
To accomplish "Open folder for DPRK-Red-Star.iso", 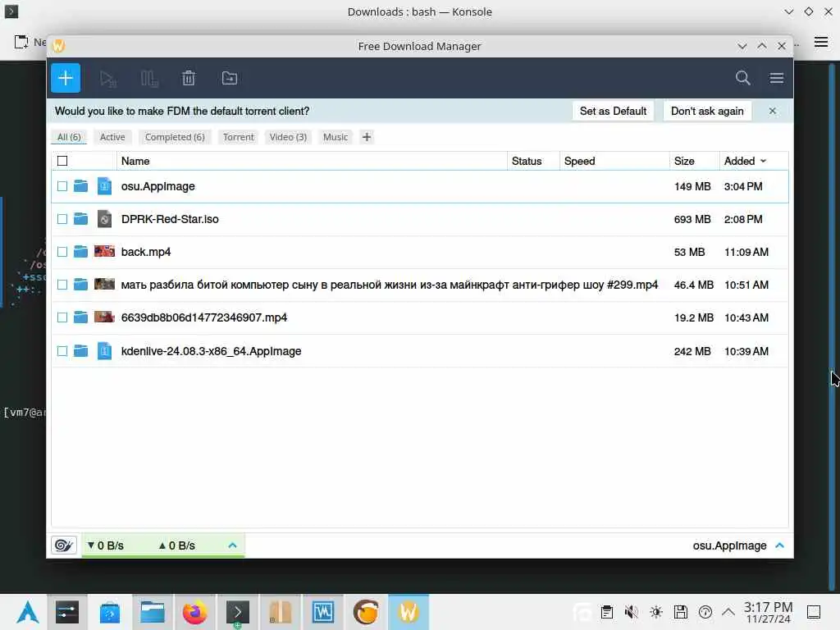I will pyautogui.click(x=81, y=218).
